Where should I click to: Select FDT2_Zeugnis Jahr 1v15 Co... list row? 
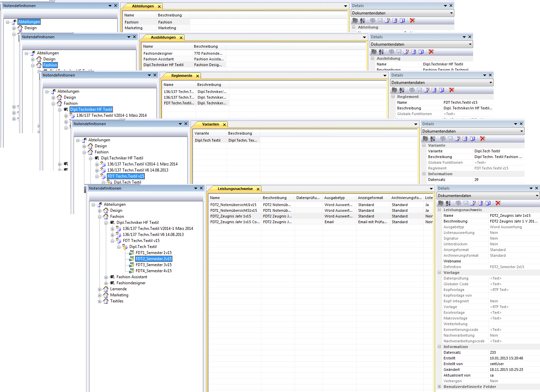(x=235, y=222)
